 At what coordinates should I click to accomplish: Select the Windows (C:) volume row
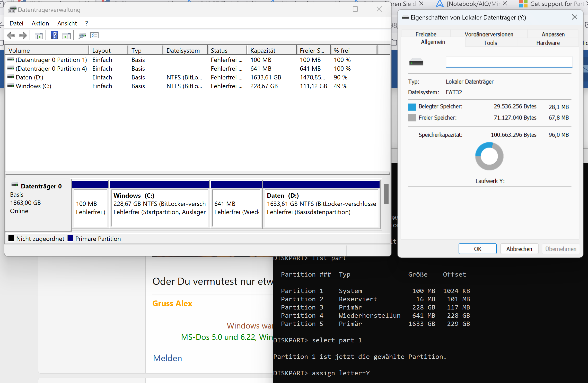click(x=33, y=86)
